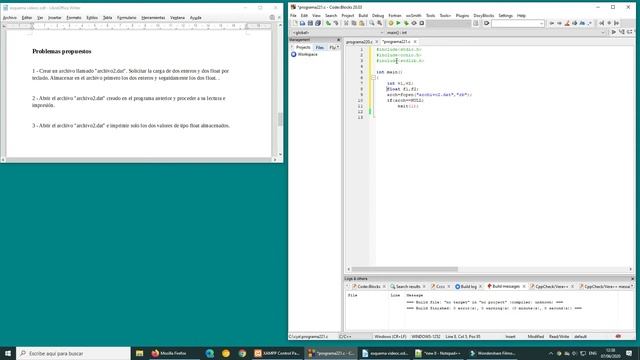This screenshot has width=640, height=360.
Task: Click the Management tabs overflow arrow
Action: [x=338, y=47]
